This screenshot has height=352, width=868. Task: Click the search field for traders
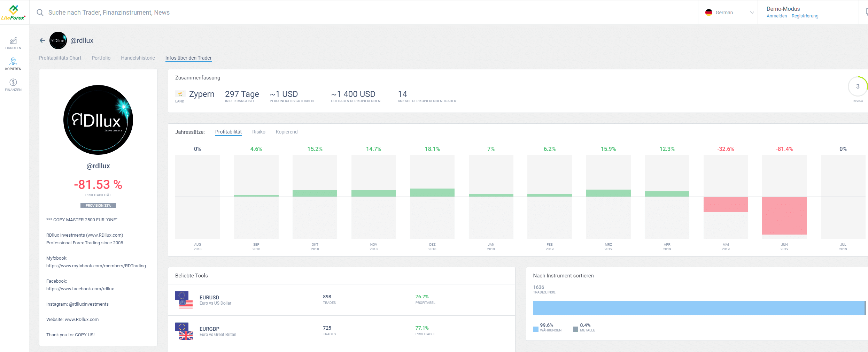244,13
